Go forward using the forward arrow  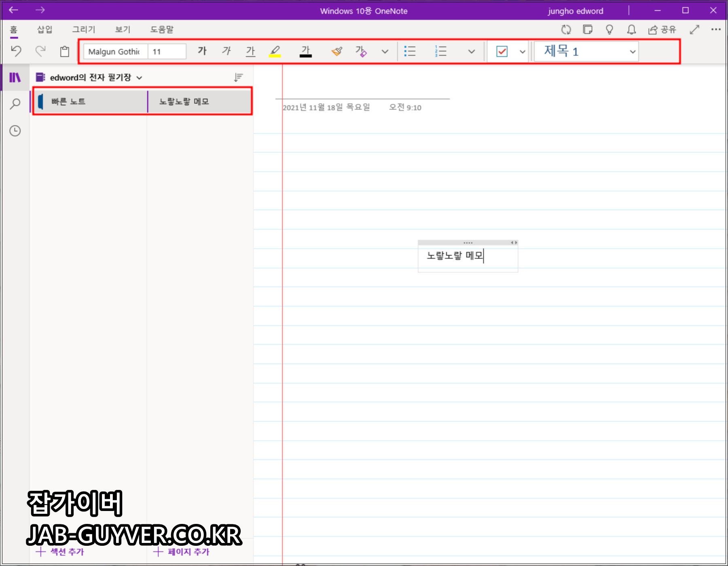point(40,10)
